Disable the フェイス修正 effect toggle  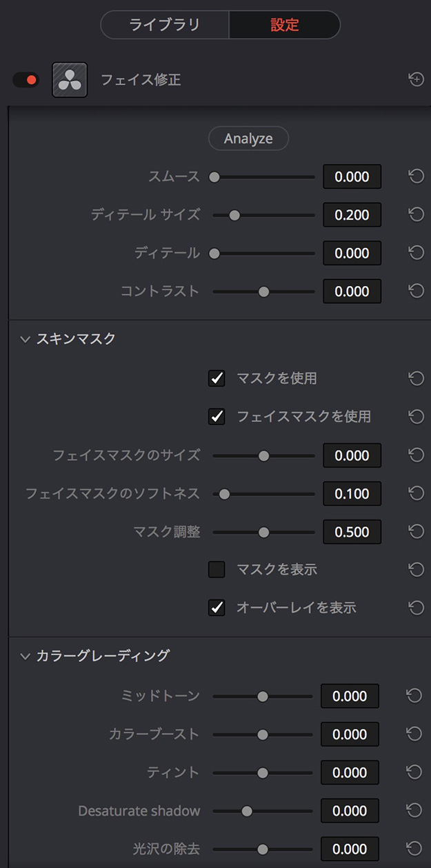tap(26, 80)
